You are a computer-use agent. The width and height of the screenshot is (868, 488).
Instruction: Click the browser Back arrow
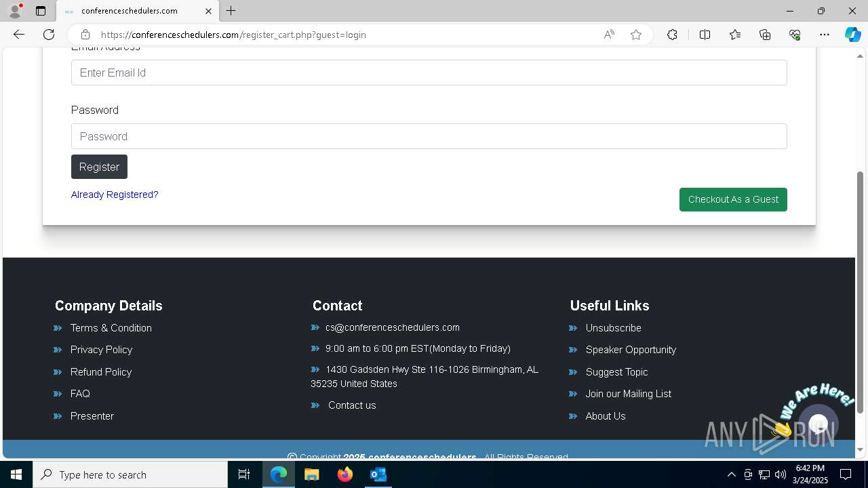click(x=19, y=35)
